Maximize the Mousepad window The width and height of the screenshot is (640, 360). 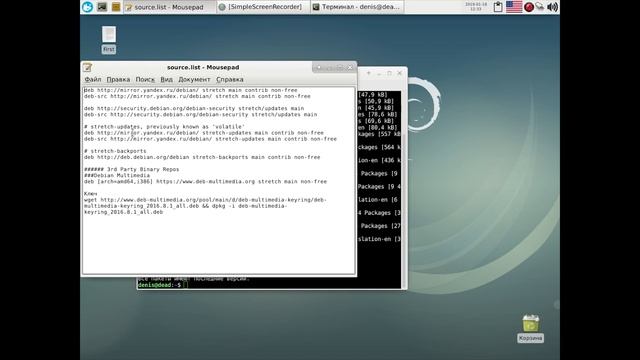[340, 67]
